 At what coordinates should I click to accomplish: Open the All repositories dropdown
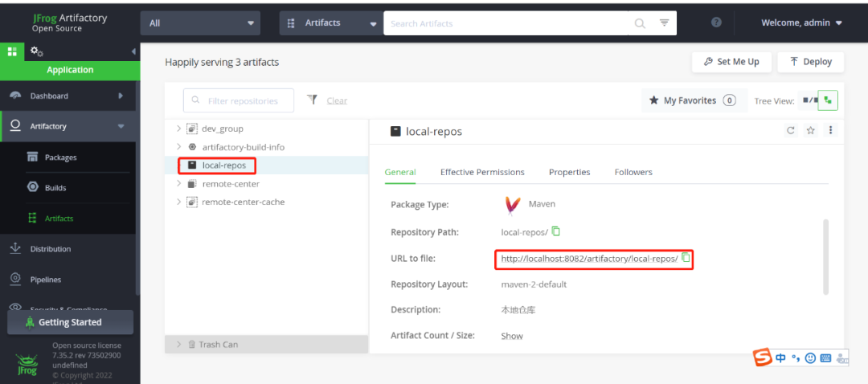pyautogui.click(x=200, y=23)
